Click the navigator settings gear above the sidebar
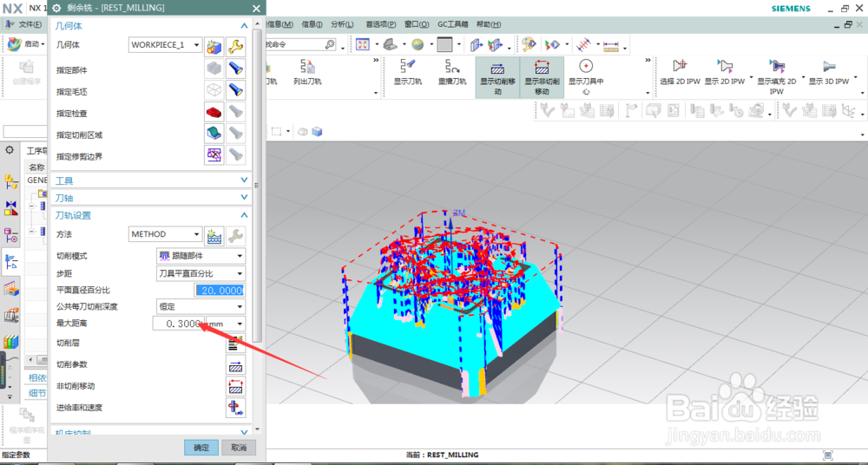Screen dimensions: 868x465 click(10, 150)
